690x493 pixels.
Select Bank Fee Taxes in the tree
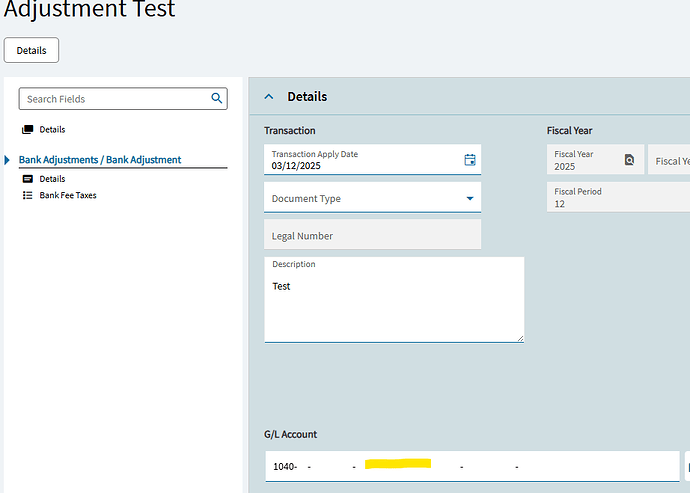(68, 196)
